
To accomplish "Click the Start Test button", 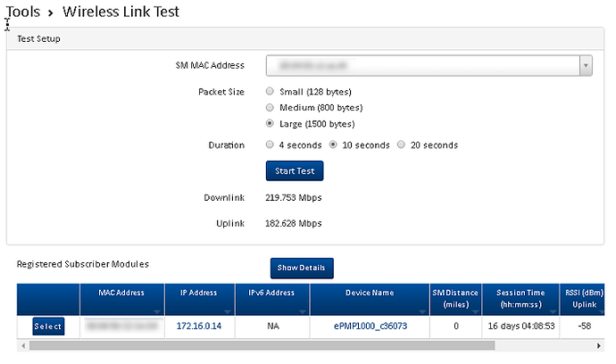I will coord(295,170).
